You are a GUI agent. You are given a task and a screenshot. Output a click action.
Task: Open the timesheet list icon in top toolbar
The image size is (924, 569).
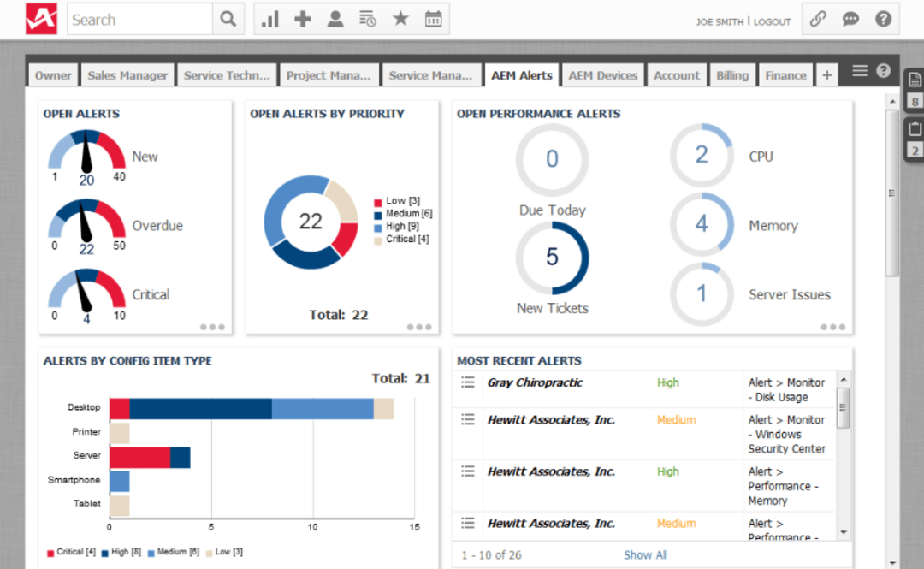click(x=368, y=18)
